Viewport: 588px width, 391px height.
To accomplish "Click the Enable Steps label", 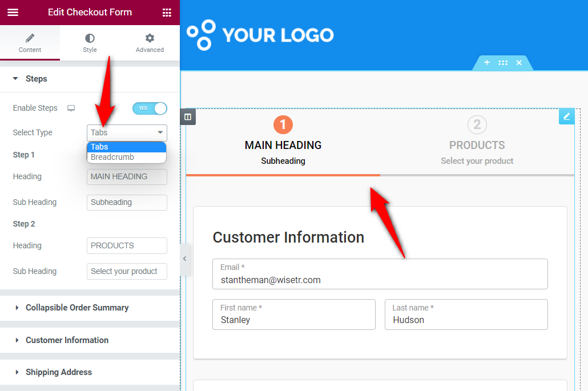I will [x=35, y=108].
